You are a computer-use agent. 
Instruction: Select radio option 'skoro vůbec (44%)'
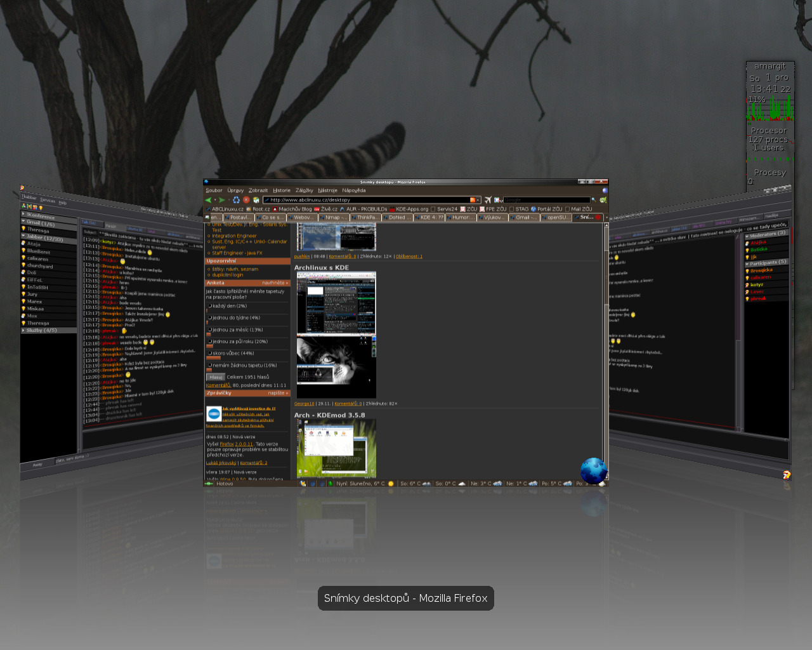point(210,354)
